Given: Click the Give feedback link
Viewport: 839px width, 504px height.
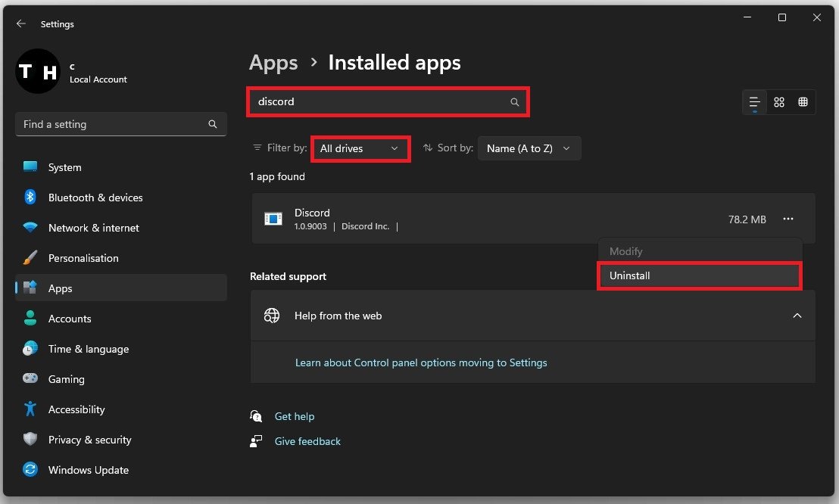Looking at the screenshot, I should tap(307, 441).
